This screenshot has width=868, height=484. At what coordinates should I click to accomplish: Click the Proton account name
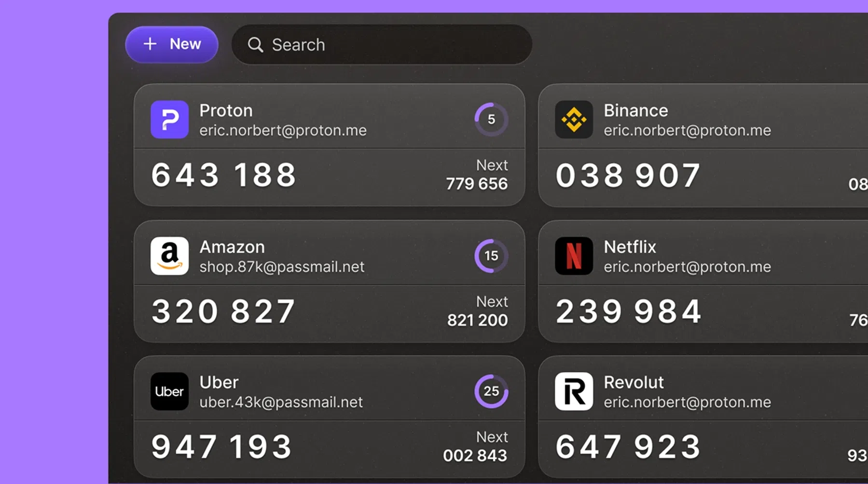(226, 110)
